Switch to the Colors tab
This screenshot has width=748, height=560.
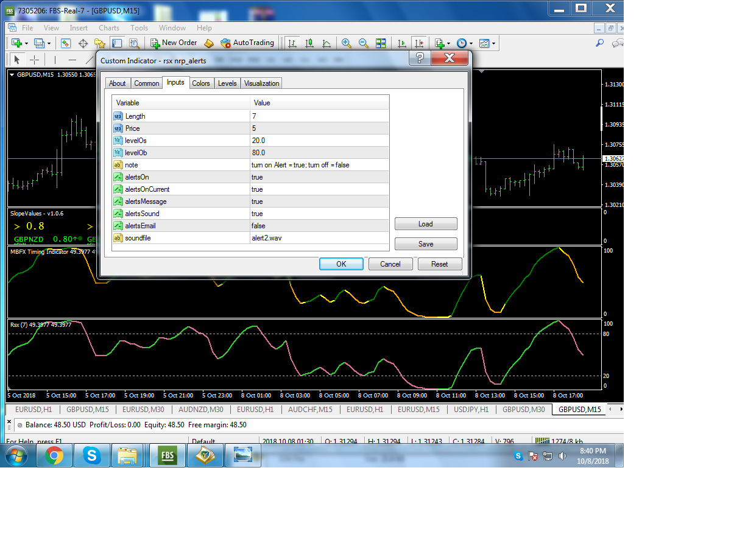click(200, 83)
